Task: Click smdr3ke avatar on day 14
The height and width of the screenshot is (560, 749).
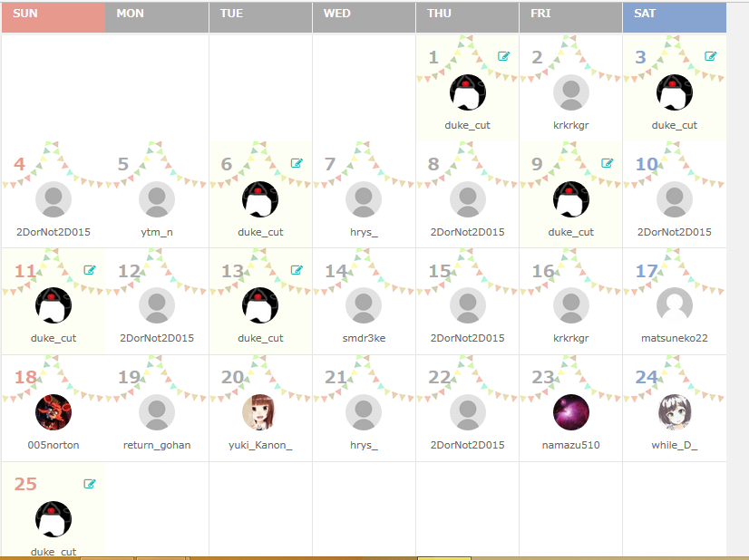Action: coord(364,305)
